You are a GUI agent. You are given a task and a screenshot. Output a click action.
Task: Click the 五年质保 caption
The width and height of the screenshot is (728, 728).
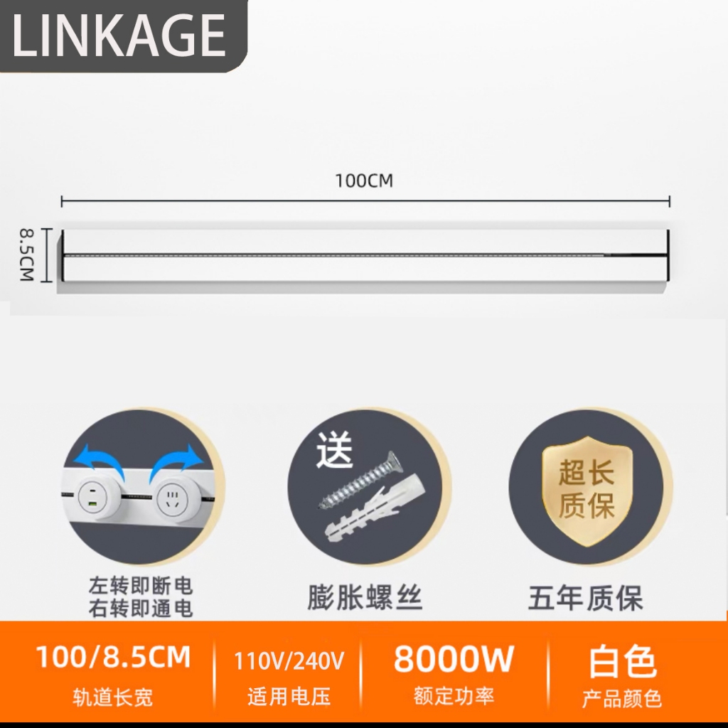586,597
